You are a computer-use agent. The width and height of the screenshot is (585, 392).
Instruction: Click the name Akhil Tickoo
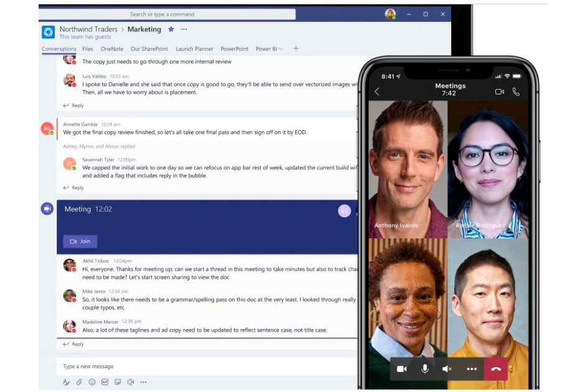click(95, 261)
